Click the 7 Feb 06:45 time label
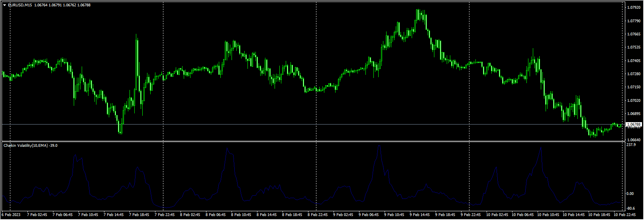This screenshot has height=220, width=644. click(x=63, y=215)
